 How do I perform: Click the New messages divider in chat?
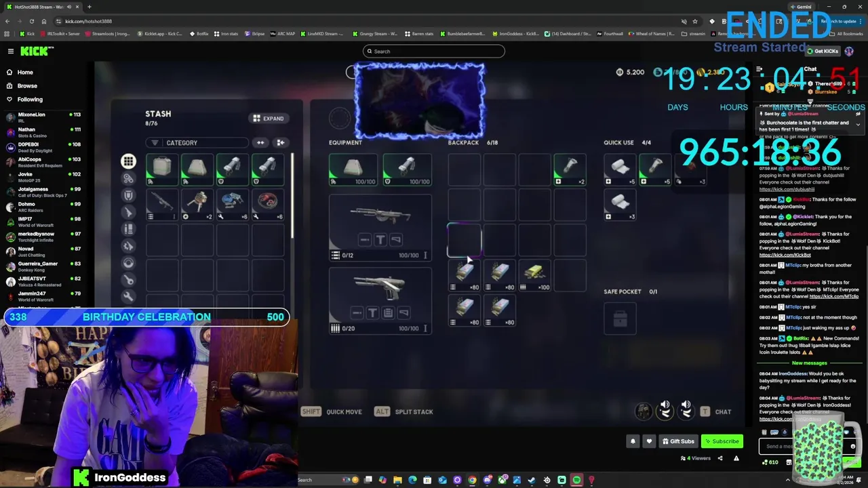click(x=809, y=363)
